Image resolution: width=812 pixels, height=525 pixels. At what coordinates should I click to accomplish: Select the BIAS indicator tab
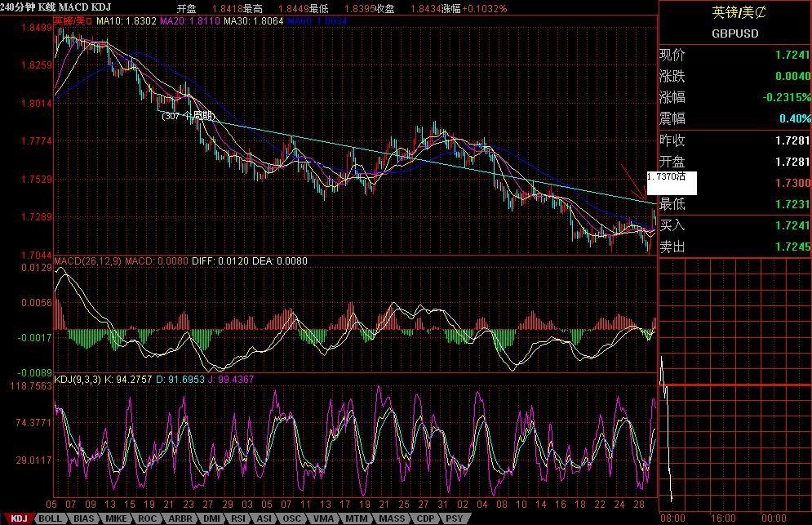82,518
